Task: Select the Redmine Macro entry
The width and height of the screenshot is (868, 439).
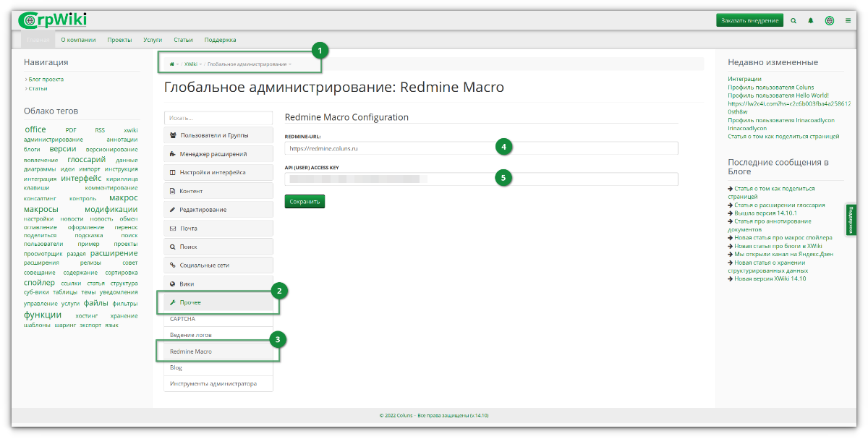Action: click(x=218, y=351)
